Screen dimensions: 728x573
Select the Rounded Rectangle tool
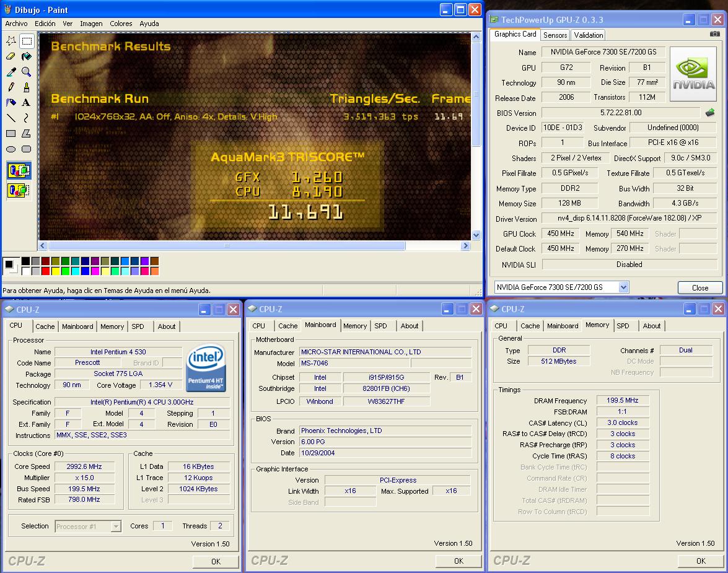tap(27, 149)
